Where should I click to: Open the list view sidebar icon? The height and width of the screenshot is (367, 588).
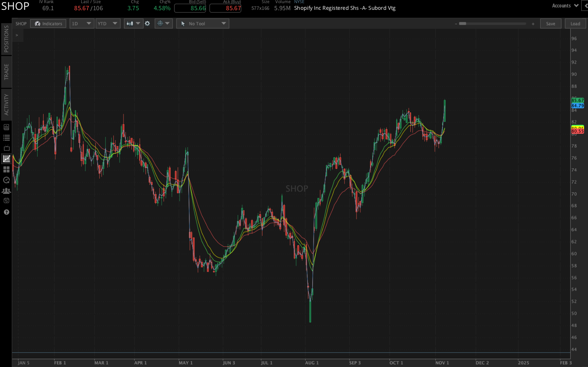tap(6, 138)
